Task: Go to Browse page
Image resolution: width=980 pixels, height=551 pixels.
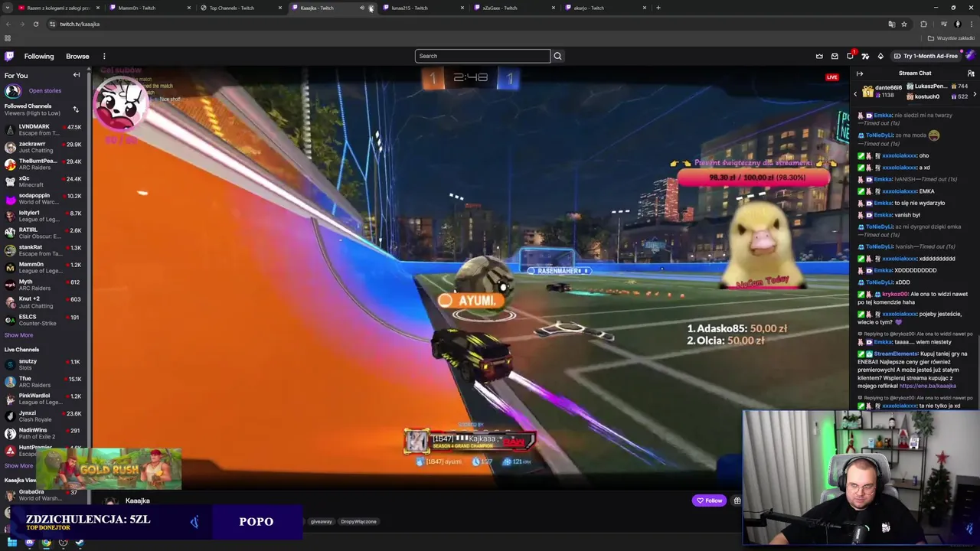Action: click(77, 56)
